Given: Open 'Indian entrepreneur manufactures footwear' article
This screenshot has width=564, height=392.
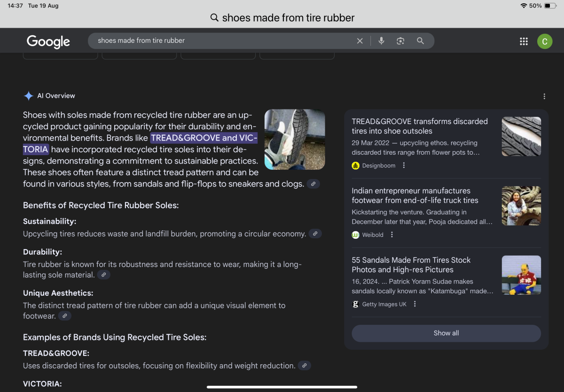Looking at the screenshot, I should [415, 196].
